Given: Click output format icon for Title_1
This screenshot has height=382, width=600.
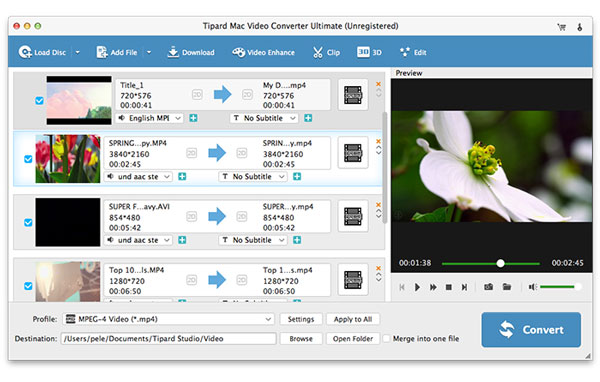Looking at the screenshot, I should click(x=353, y=95).
